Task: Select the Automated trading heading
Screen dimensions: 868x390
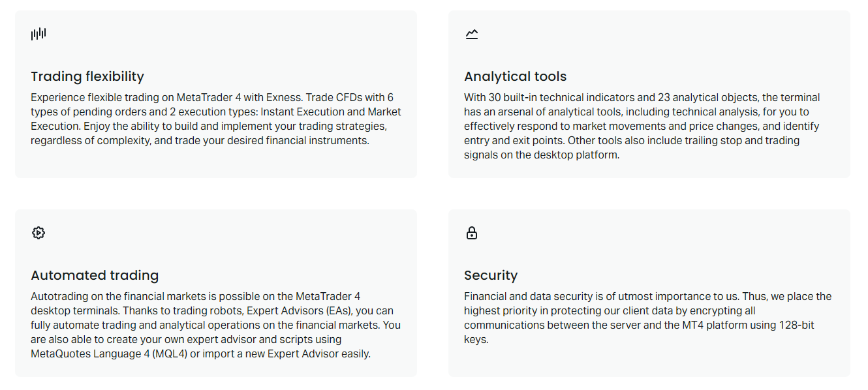Action: 95,275
